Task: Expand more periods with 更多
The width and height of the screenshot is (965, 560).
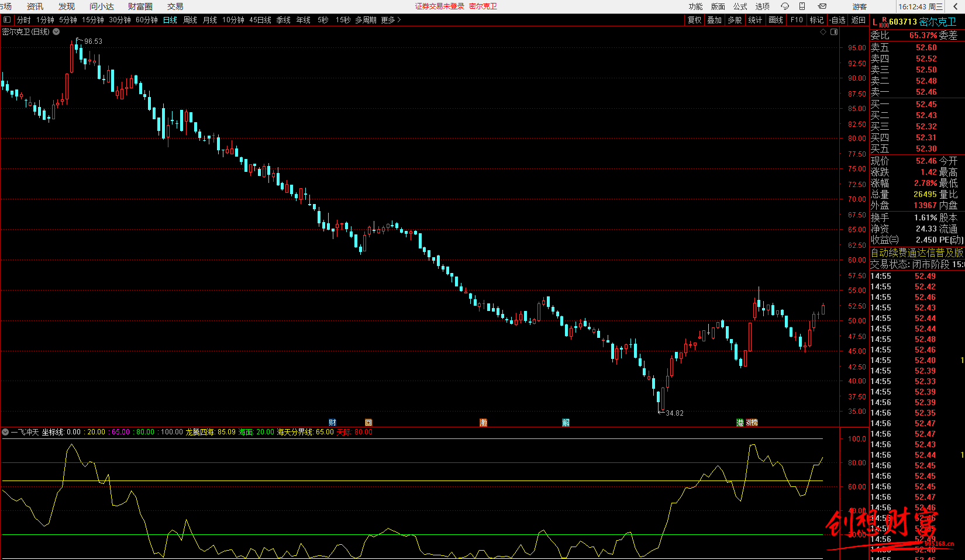Action: coord(391,20)
